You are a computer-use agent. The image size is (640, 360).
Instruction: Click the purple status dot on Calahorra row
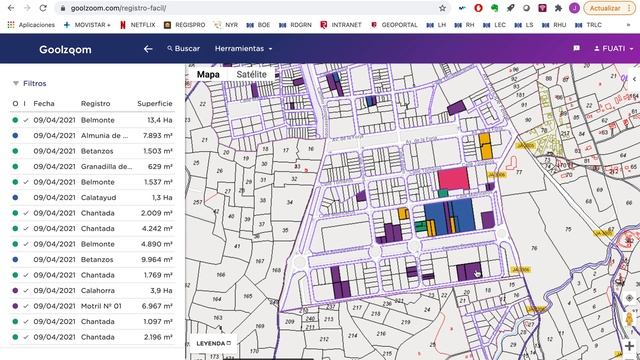pyautogui.click(x=15, y=291)
